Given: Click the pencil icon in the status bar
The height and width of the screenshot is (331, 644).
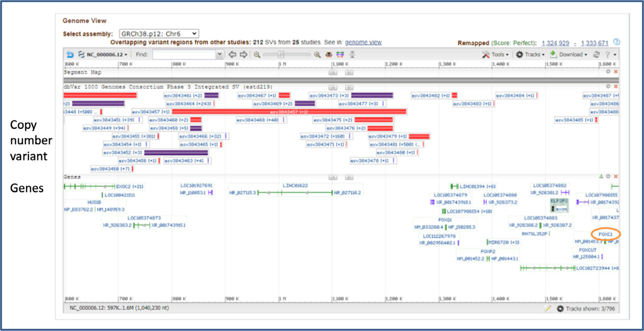Looking at the screenshot, I should [x=548, y=308].
